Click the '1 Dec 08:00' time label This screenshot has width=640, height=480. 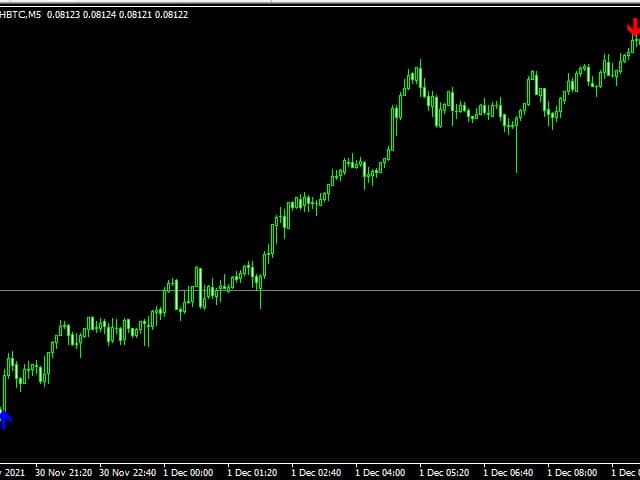(x=572, y=473)
